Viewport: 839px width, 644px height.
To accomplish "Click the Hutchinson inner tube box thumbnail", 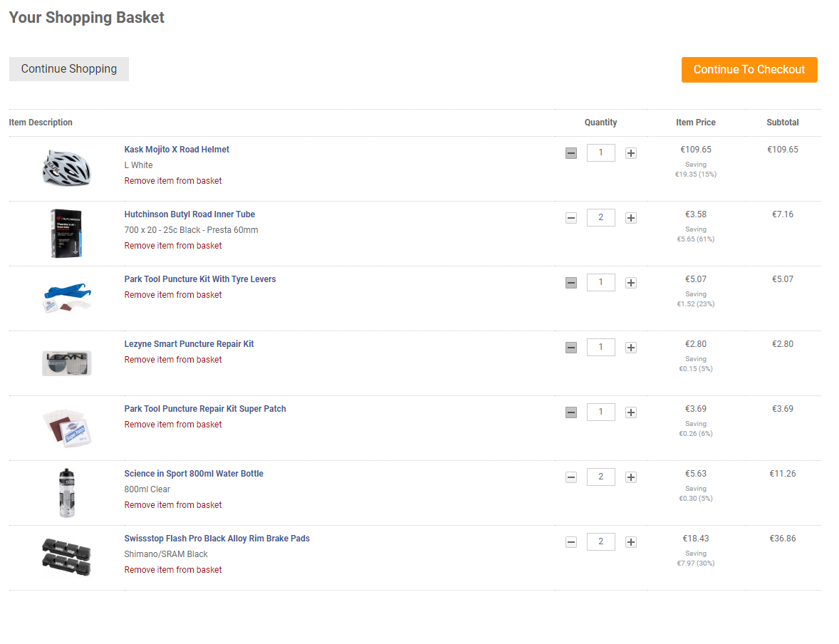I will 66,234.
